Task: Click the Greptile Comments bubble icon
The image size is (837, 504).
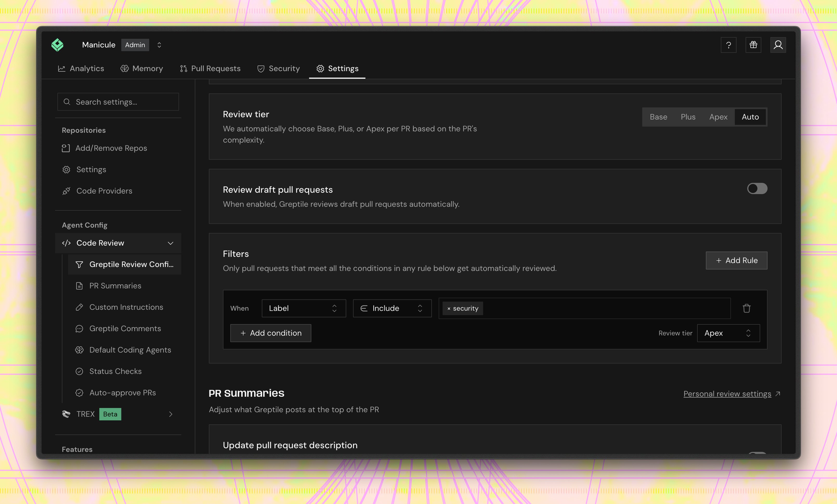Action: click(79, 329)
